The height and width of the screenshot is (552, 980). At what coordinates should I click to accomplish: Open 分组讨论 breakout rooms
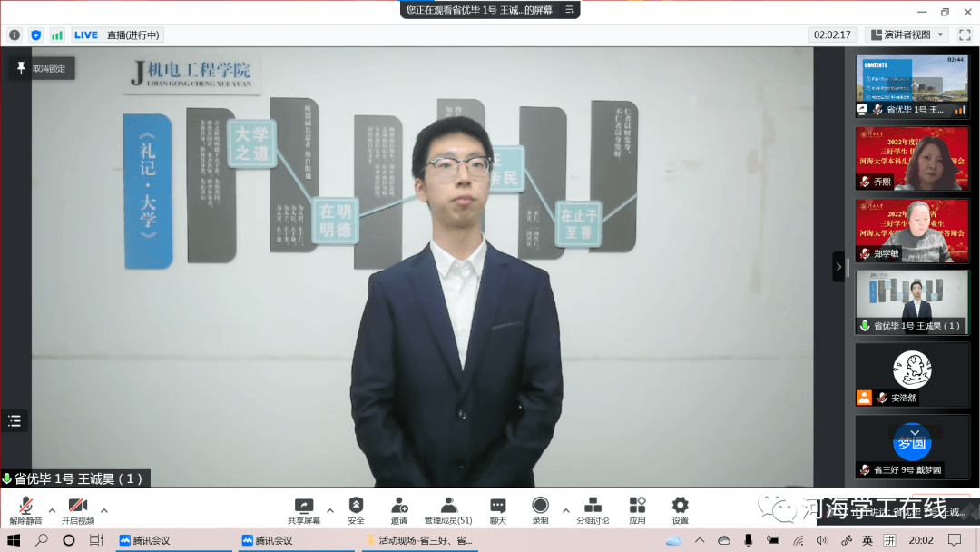593,508
